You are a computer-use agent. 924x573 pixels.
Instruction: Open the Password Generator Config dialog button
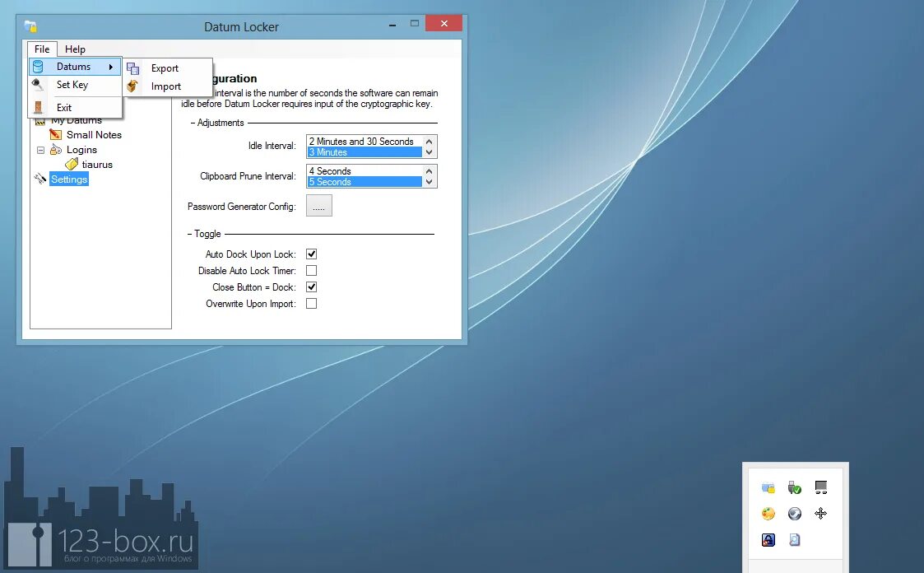(x=318, y=206)
